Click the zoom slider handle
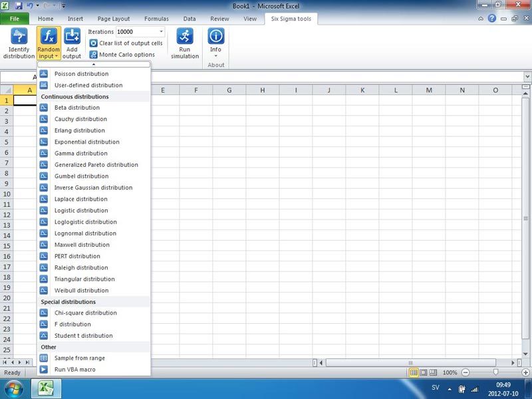 495,372
